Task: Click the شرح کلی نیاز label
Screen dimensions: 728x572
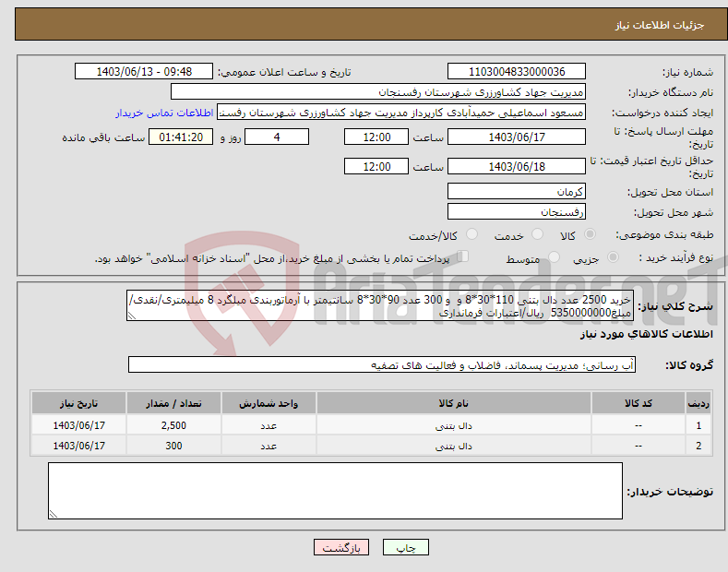Action: (675, 306)
